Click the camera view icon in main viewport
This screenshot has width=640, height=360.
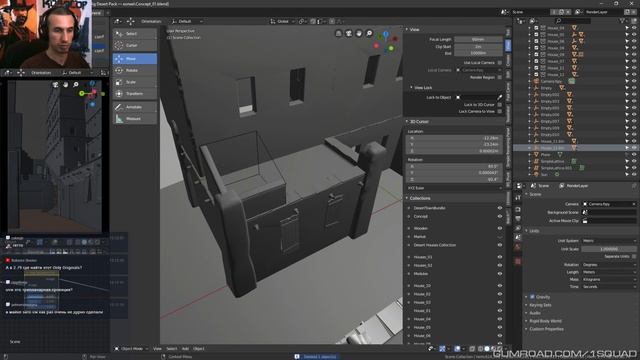[x=349, y=33]
